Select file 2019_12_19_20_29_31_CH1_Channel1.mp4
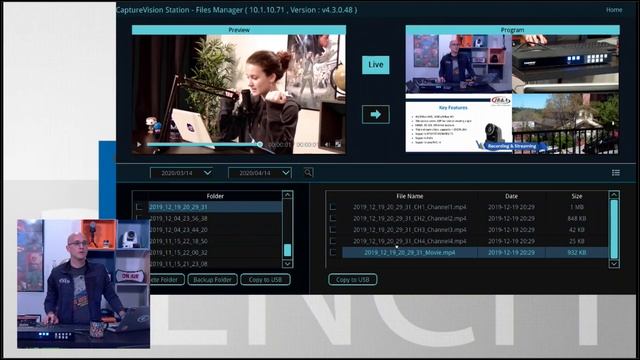Screen dimensions: 640x360 point(409,207)
